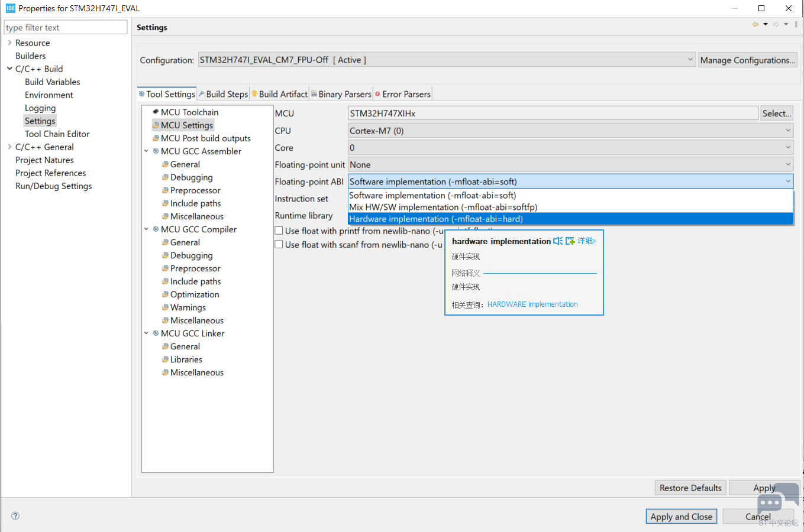Screen dimensions: 804x532
Task: Select MCU Settings in tool tree
Action: pyautogui.click(x=186, y=125)
